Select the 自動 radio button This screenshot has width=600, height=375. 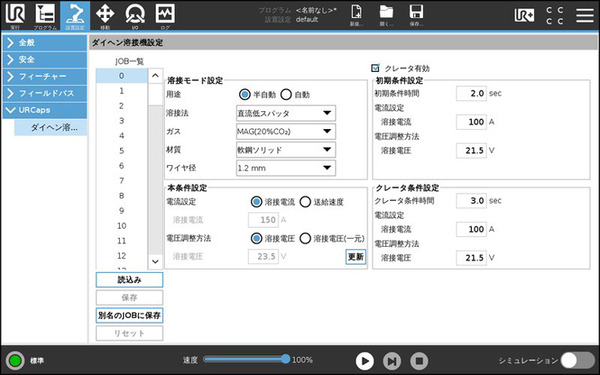(x=286, y=95)
